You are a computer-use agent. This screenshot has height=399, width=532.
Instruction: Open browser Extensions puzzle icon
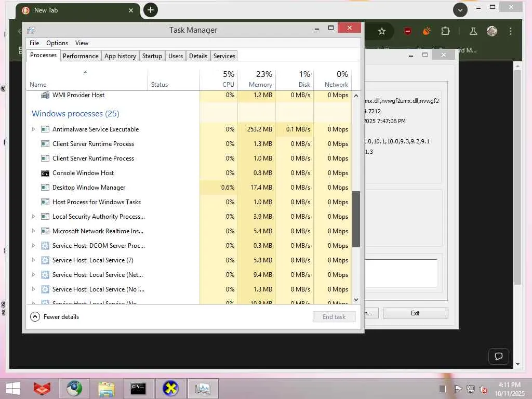(x=445, y=31)
